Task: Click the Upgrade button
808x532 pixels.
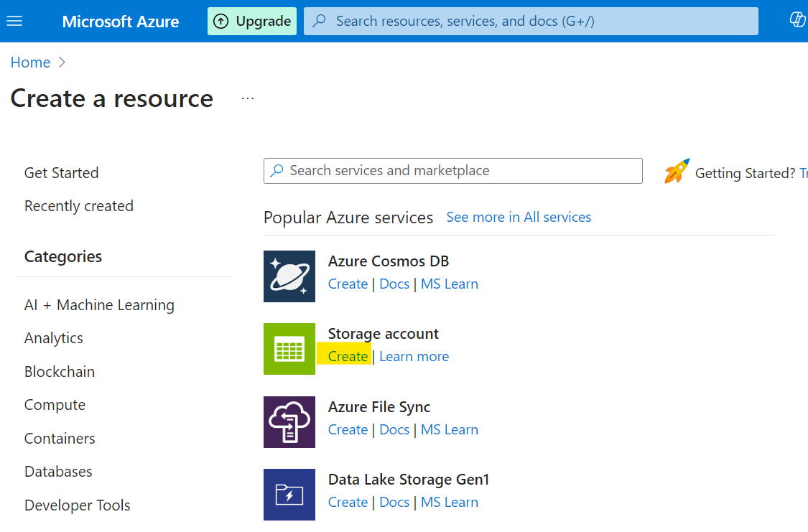Action: pyautogui.click(x=252, y=21)
